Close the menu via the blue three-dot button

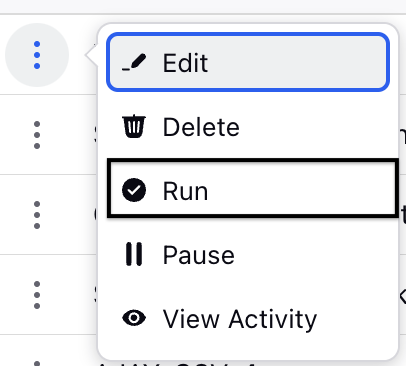[37, 55]
